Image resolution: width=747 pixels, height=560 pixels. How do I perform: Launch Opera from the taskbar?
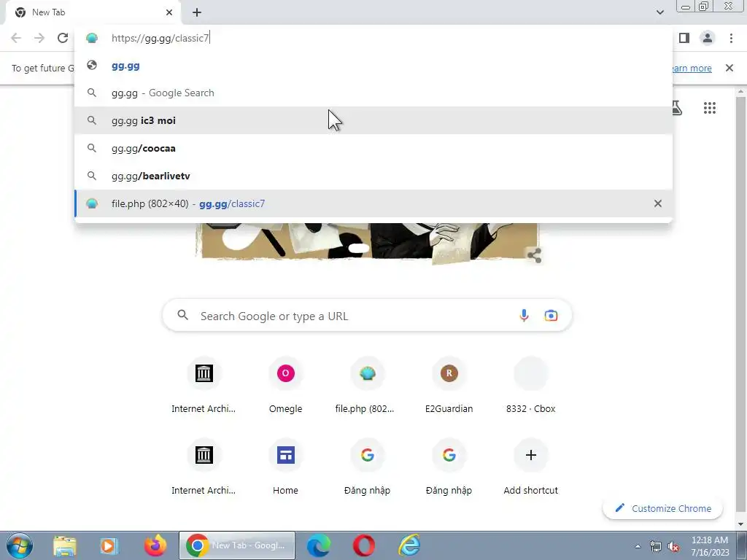pyautogui.click(x=363, y=545)
